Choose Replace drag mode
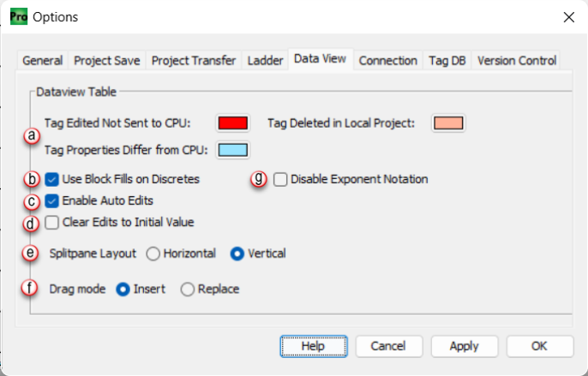Screen dimensions: 588x376 click(x=188, y=289)
